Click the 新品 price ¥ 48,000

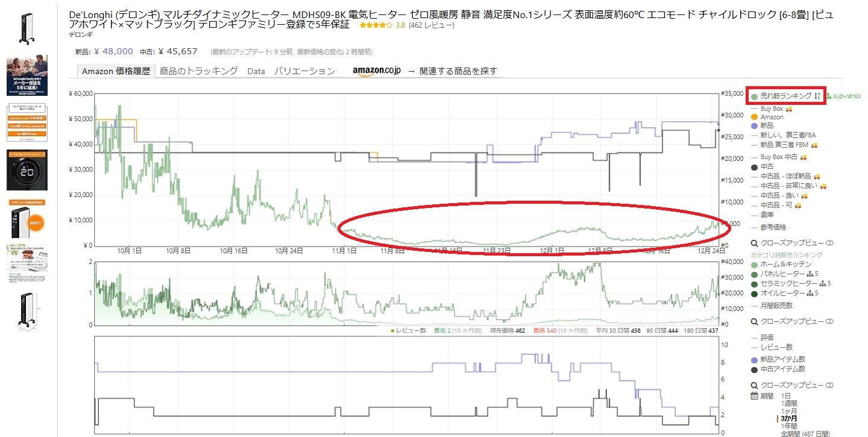[113, 51]
